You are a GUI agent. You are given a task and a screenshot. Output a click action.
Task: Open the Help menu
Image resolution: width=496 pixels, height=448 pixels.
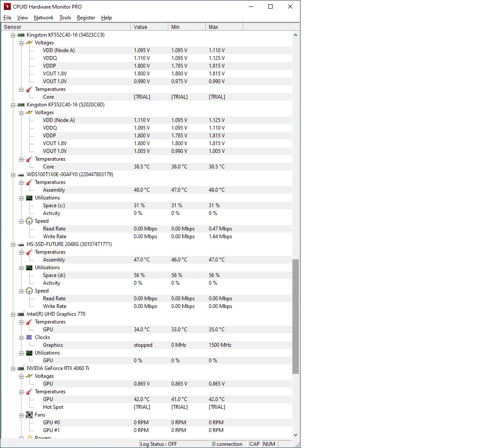pos(106,18)
